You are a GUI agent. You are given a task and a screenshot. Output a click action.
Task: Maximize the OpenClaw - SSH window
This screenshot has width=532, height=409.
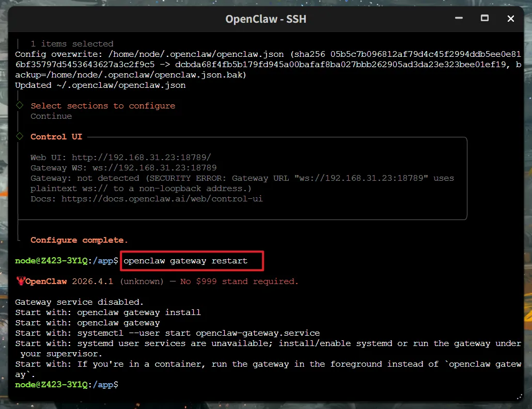(484, 18)
